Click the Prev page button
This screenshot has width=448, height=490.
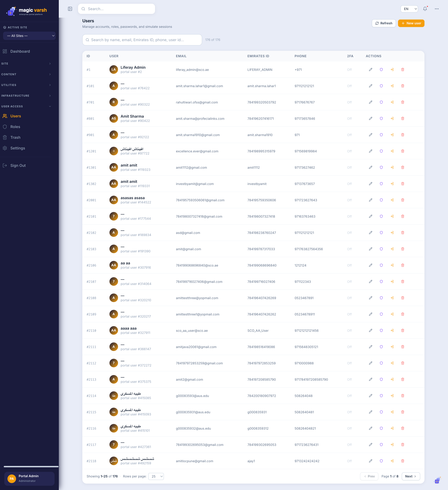(x=369, y=476)
